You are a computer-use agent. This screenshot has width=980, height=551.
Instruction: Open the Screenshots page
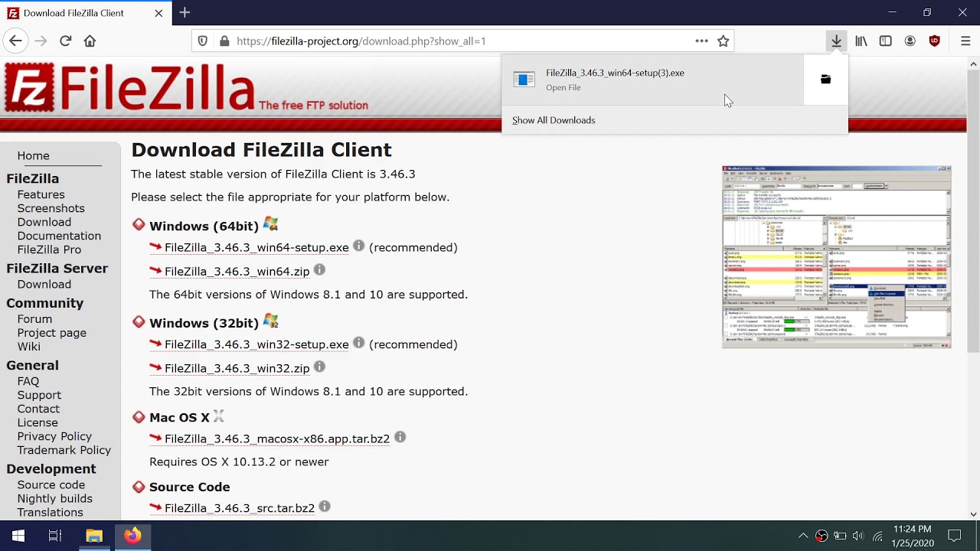click(51, 208)
